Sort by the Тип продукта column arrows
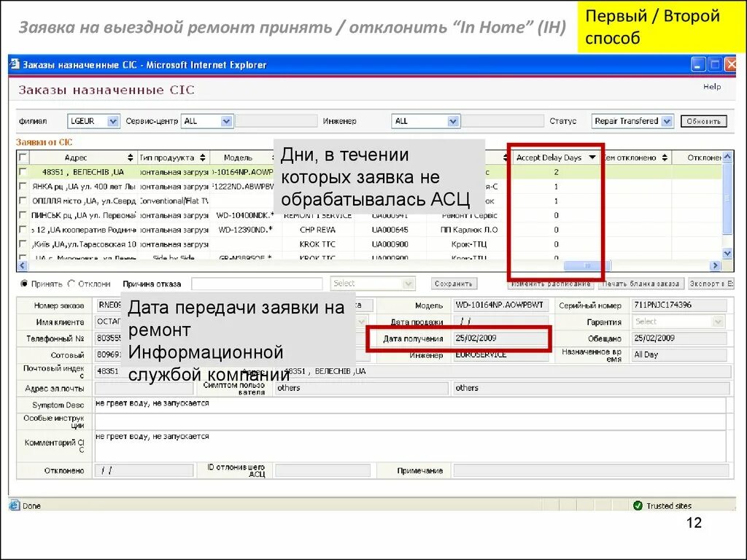The image size is (747, 560). [203, 157]
